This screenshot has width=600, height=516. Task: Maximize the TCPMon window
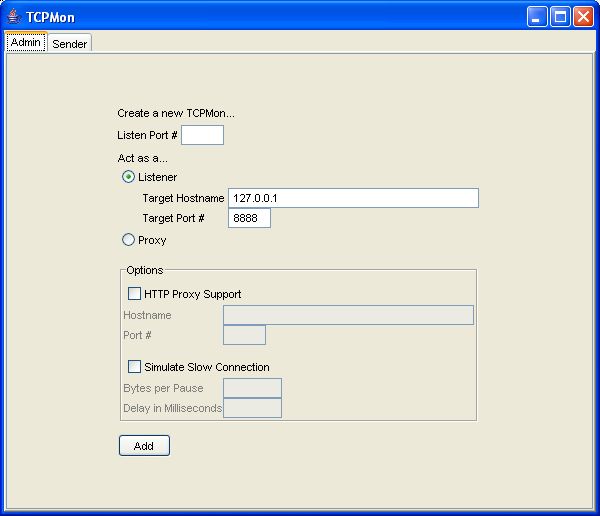point(560,17)
